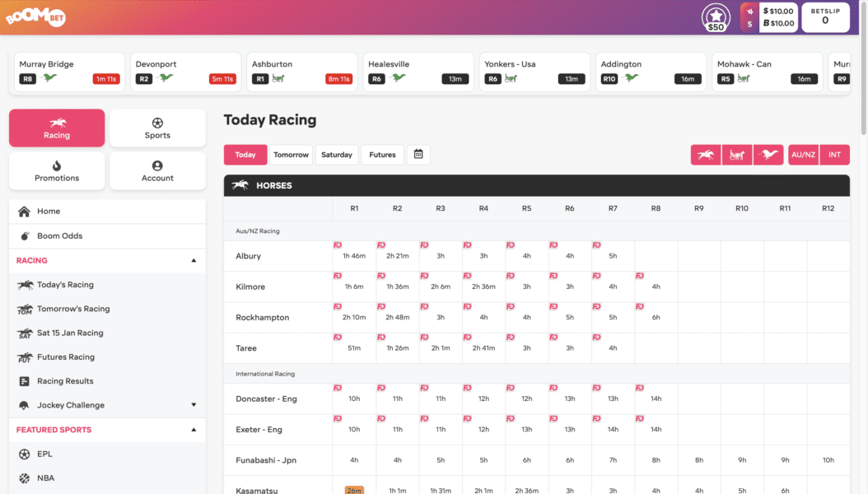Click the Home sidebar icon

coord(26,211)
